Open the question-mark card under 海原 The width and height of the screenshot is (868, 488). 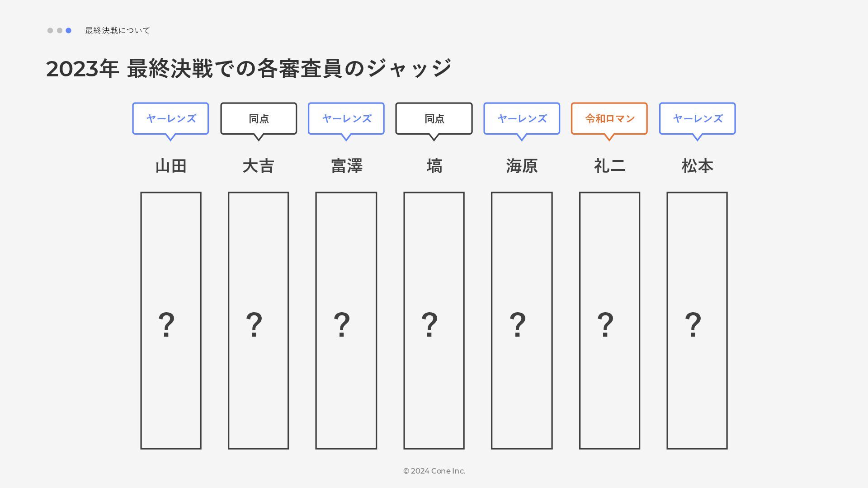click(522, 321)
